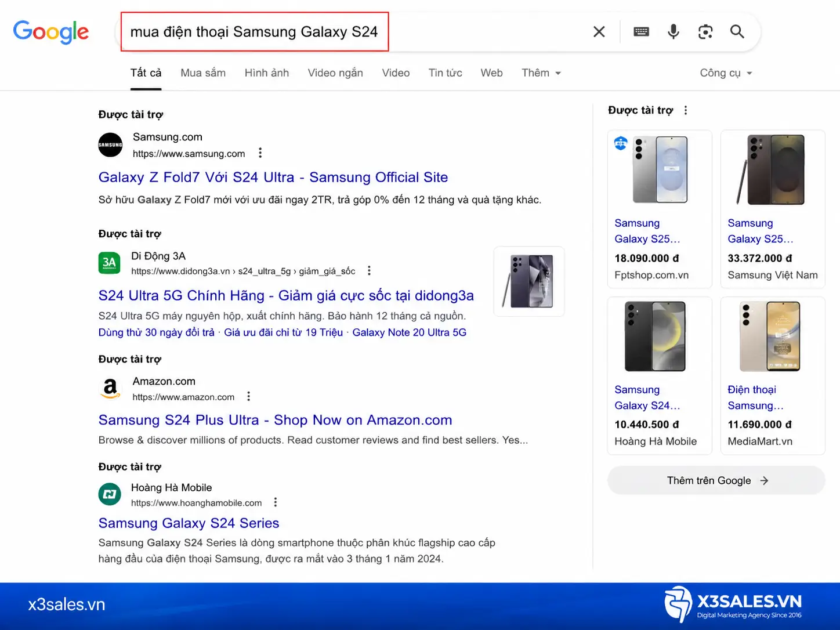The image size is (840, 630).
Task: Open Galaxy Z Fold7 Samsung Official Site link
Action: pos(273,178)
